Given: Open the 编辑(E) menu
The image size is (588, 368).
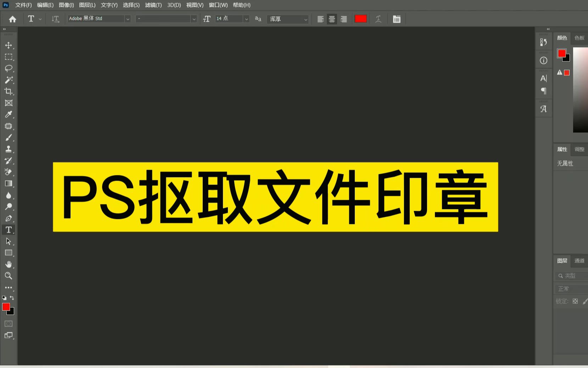Looking at the screenshot, I should (x=45, y=5).
